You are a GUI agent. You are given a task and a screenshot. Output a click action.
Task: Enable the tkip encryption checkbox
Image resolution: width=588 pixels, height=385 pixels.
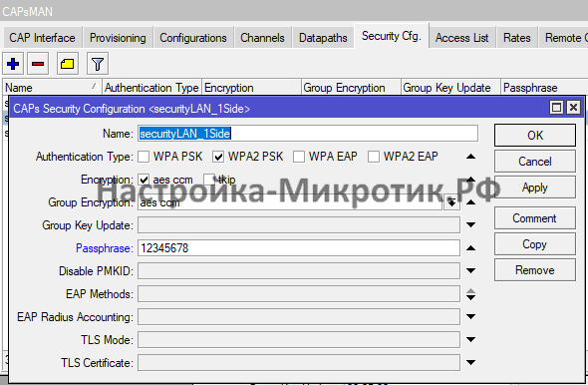pyautogui.click(x=209, y=180)
